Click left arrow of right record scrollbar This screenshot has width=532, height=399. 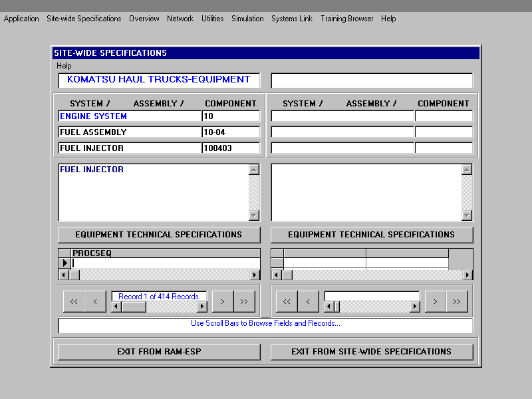coord(329,307)
